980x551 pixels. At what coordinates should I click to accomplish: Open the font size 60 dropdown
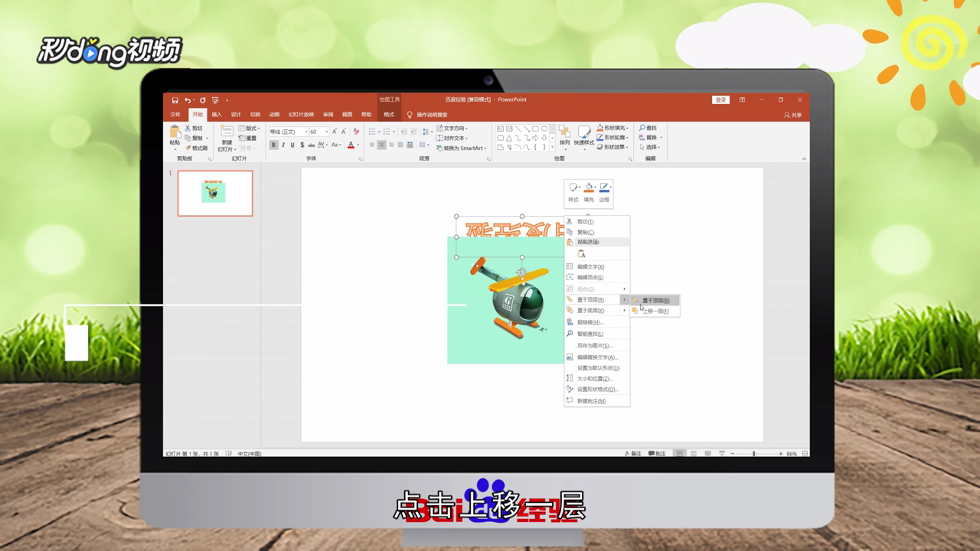pos(326,132)
